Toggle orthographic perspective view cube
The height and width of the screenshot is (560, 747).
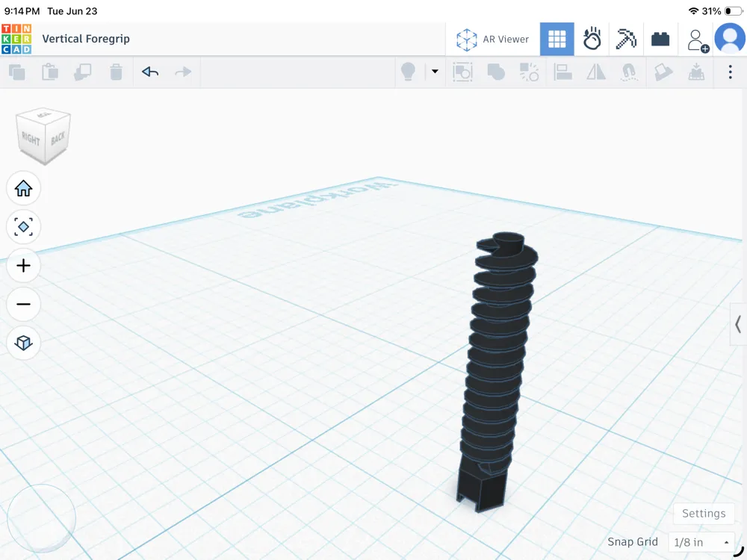23,343
